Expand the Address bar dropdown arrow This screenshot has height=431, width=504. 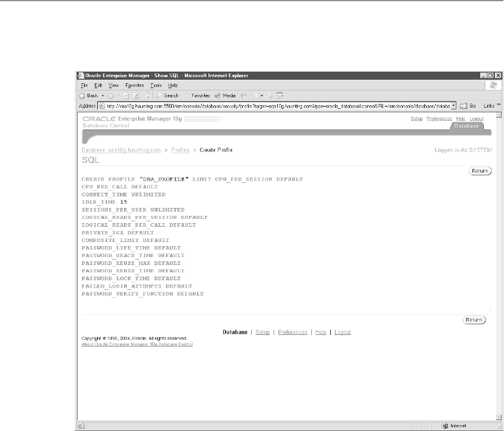pyautogui.click(x=453, y=106)
